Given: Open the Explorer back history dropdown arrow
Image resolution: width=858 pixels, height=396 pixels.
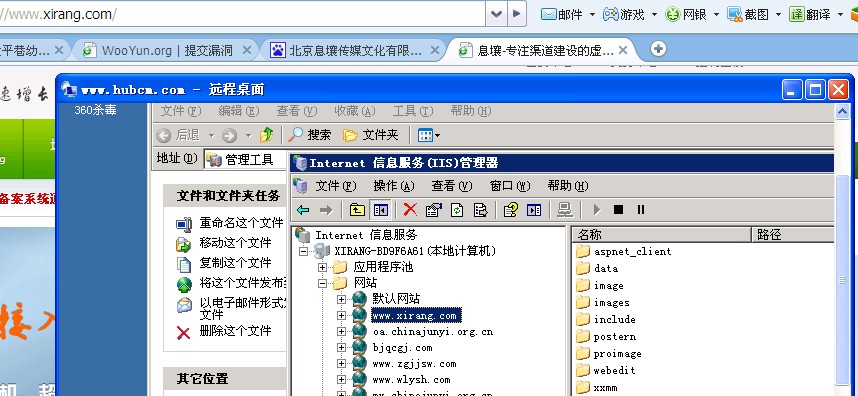Looking at the screenshot, I should pyautogui.click(x=211, y=135).
